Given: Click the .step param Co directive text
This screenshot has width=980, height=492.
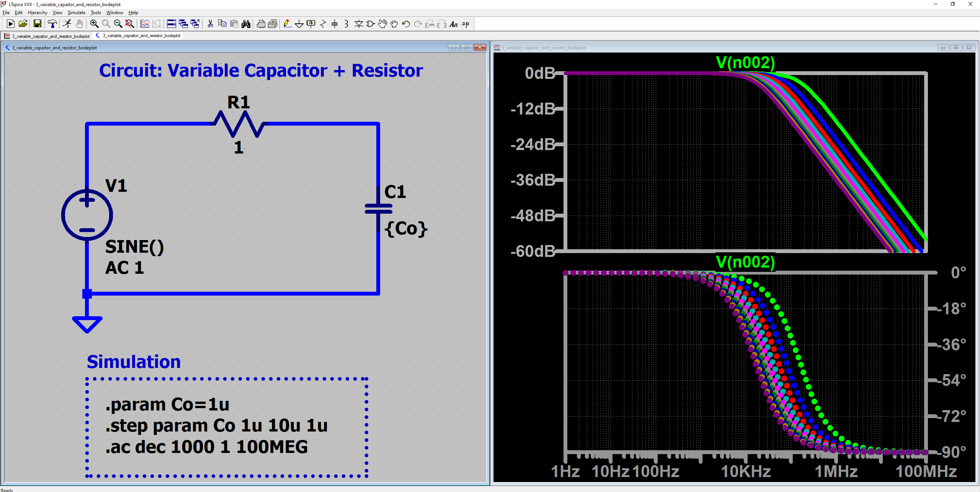Looking at the screenshot, I should coord(216,426).
